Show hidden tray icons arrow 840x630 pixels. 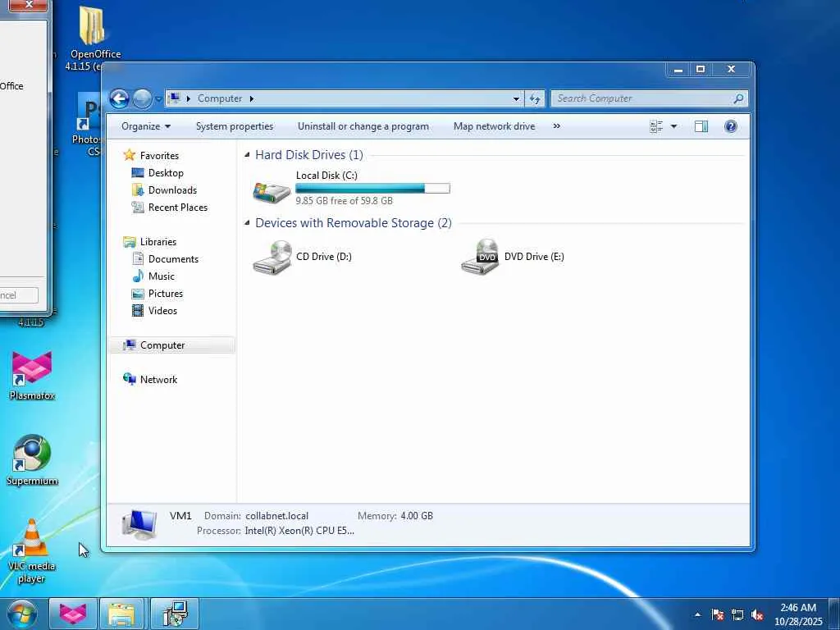coord(697,614)
